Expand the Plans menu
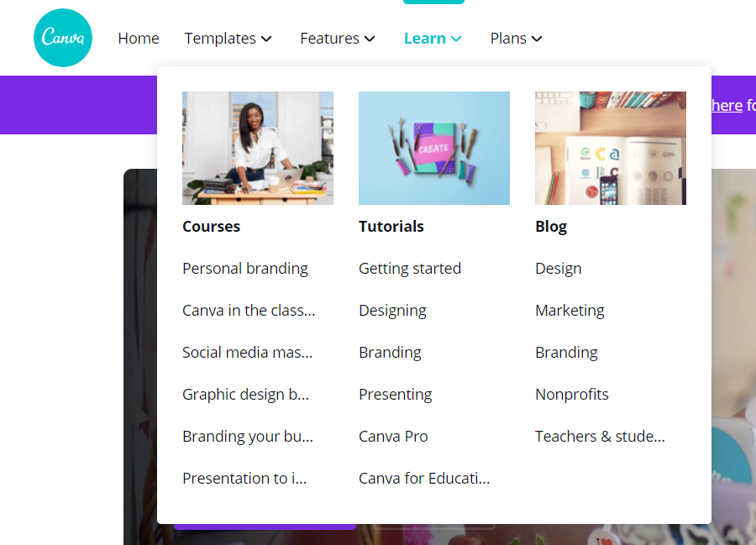The height and width of the screenshot is (545, 756). (516, 38)
